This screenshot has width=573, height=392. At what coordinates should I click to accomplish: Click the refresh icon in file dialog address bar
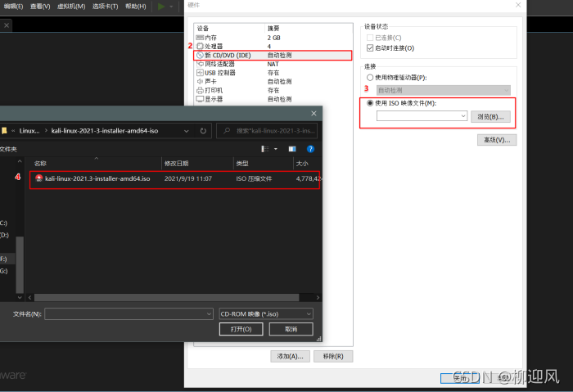(203, 131)
